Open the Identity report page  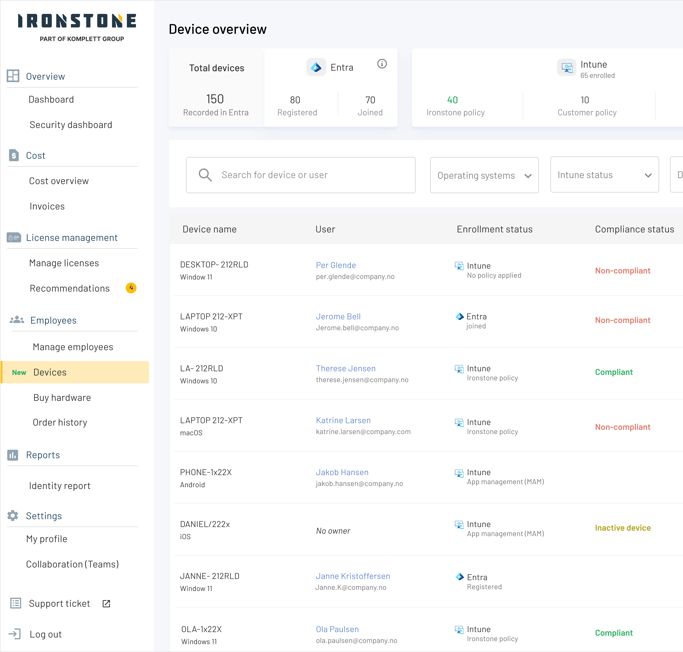(x=59, y=486)
